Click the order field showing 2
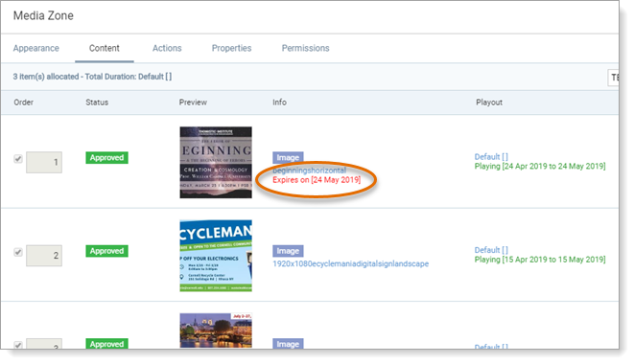Screen dimensions: 634x364 coord(44,256)
